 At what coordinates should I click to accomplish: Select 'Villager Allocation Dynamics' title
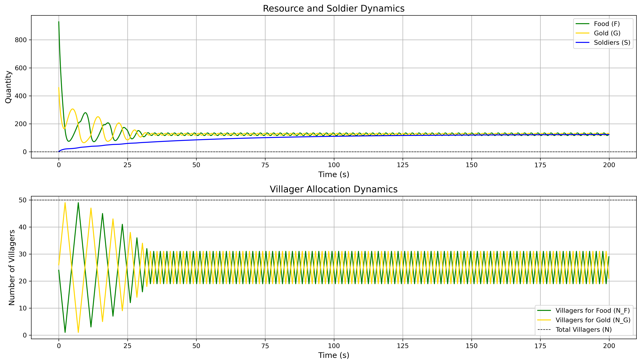coord(334,189)
